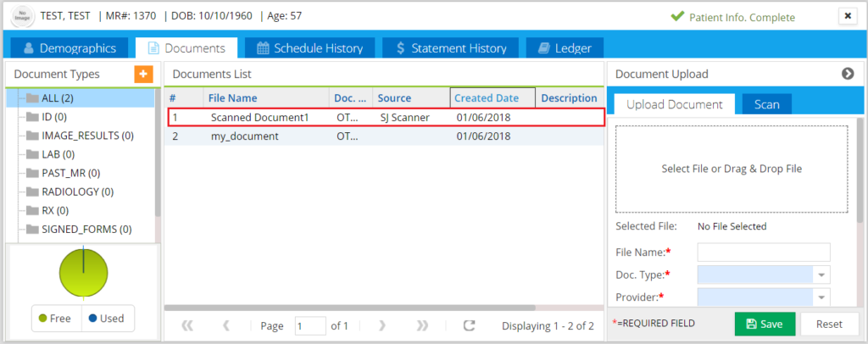This screenshot has width=868, height=344.
Task: Sort by the Source column header
Action: [411, 98]
